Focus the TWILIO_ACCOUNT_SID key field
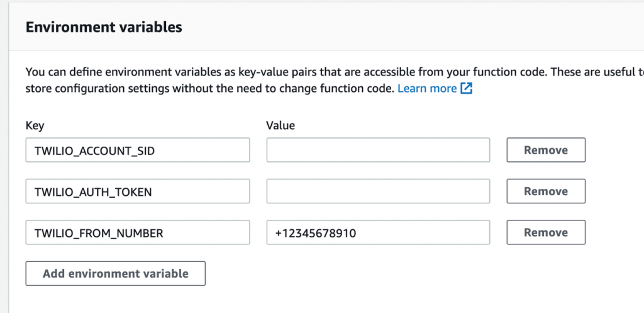Viewport: 644px width, 313px height. click(x=137, y=150)
